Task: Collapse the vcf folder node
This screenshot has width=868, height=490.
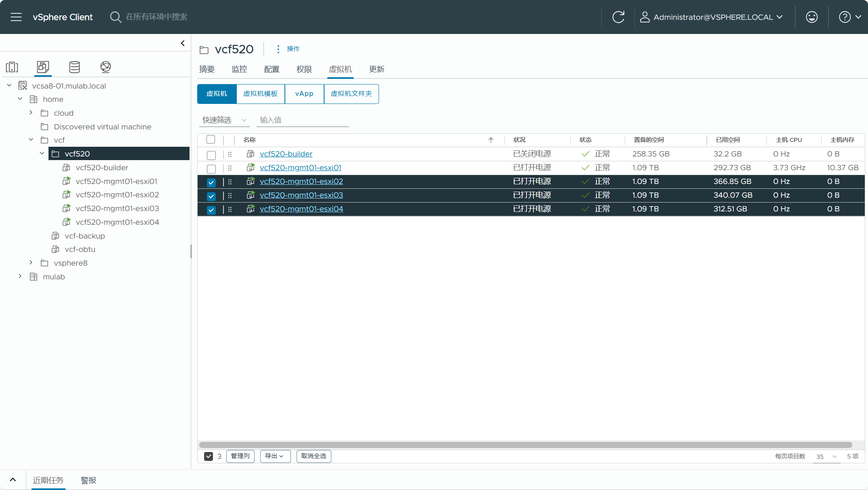Action: coord(31,139)
